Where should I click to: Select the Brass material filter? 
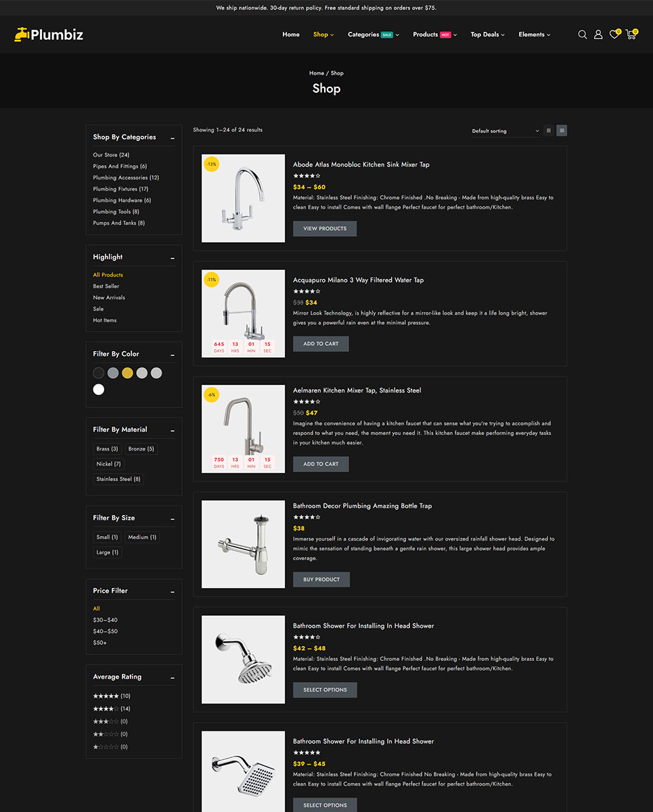(107, 449)
